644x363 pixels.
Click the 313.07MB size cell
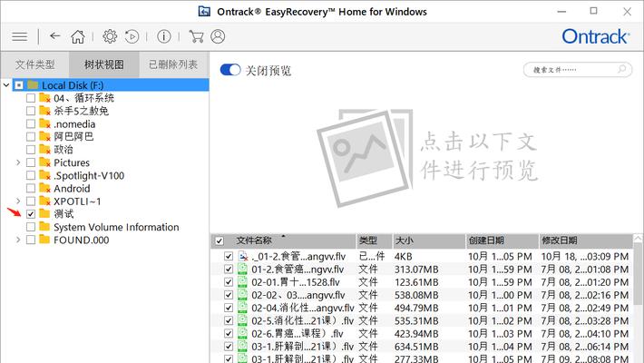pyautogui.click(x=416, y=270)
